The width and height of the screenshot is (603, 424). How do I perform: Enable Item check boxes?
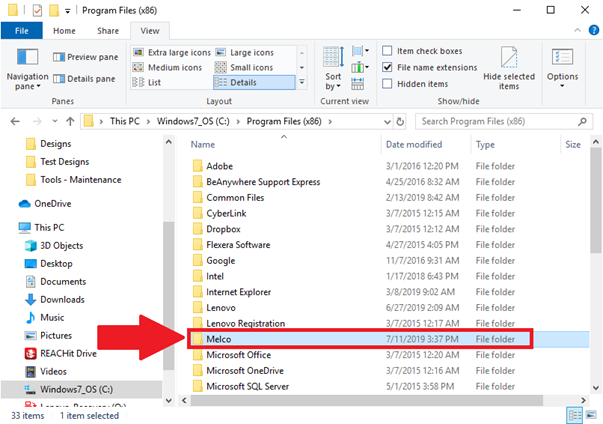pyautogui.click(x=388, y=51)
